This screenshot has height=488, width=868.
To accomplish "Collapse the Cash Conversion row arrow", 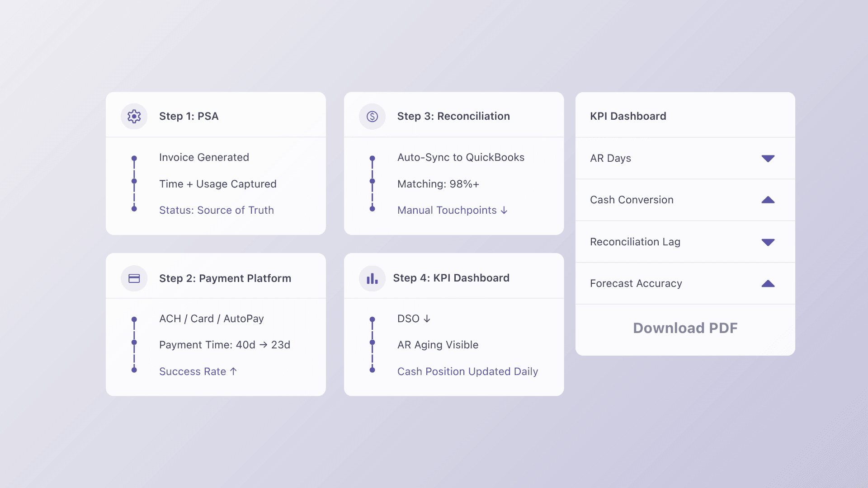I will point(768,200).
